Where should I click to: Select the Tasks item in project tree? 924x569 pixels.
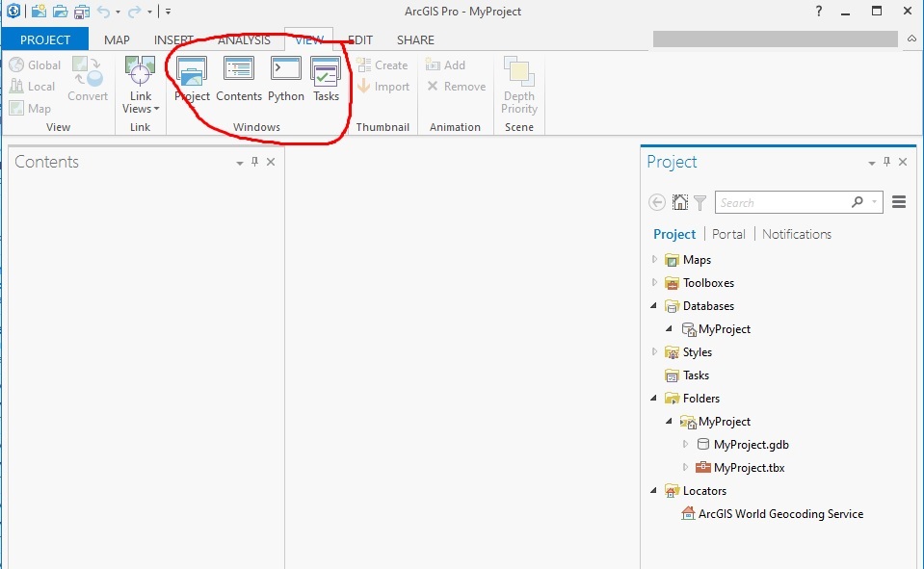[x=687, y=375]
